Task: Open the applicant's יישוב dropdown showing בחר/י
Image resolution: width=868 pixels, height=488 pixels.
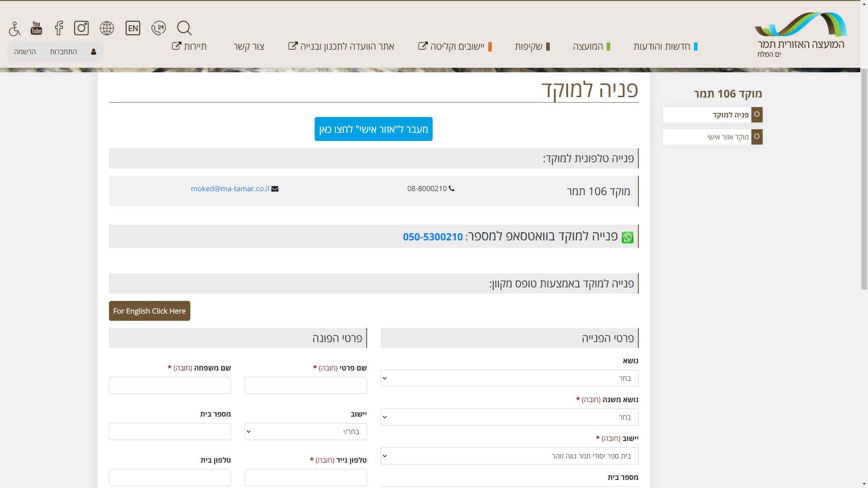Action: pyautogui.click(x=306, y=432)
